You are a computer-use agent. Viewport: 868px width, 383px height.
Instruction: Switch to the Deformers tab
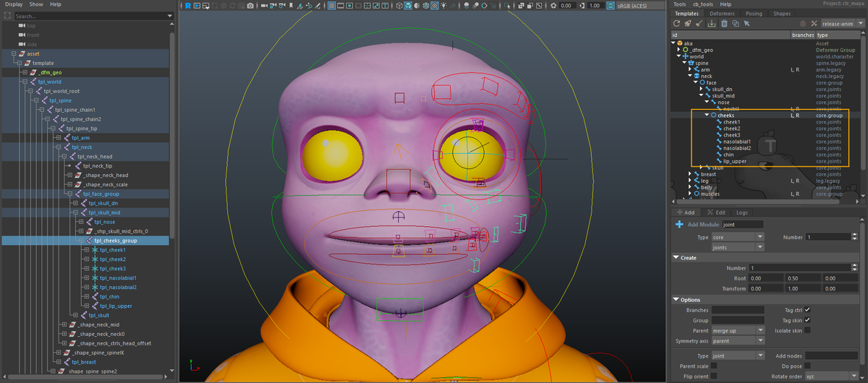[x=723, y=14]
